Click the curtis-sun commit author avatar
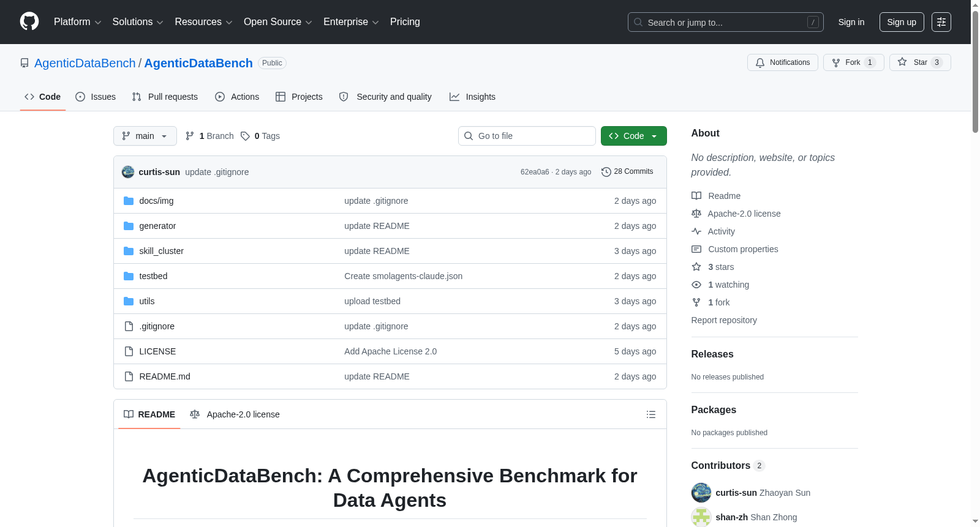This screenshot has width=980, height=527. click(128, 172)
